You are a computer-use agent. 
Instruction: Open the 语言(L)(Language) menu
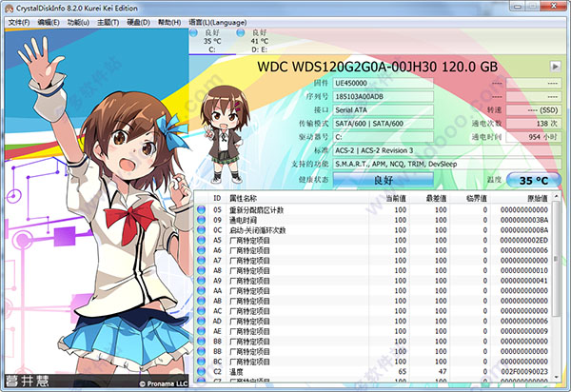[218, 23]
